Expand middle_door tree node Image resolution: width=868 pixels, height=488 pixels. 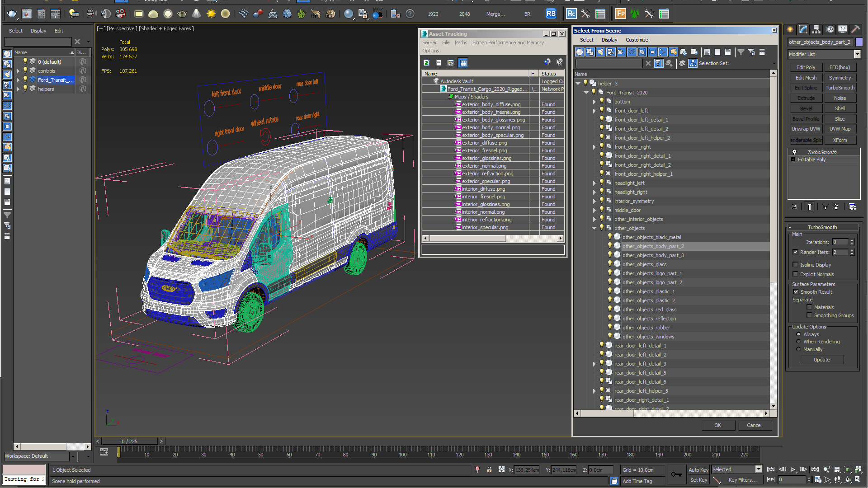[594, 210]
